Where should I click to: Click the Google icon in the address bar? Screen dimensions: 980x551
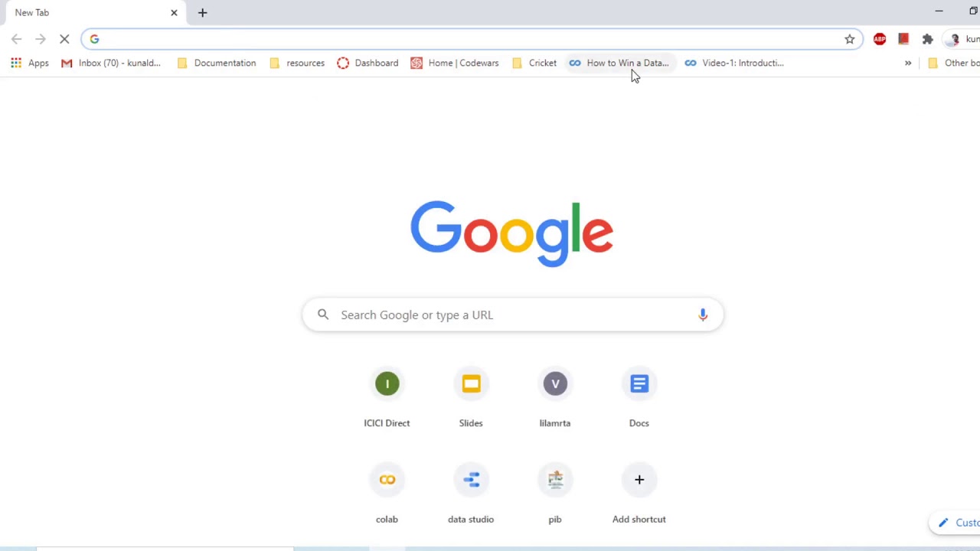tap(94, 39)
